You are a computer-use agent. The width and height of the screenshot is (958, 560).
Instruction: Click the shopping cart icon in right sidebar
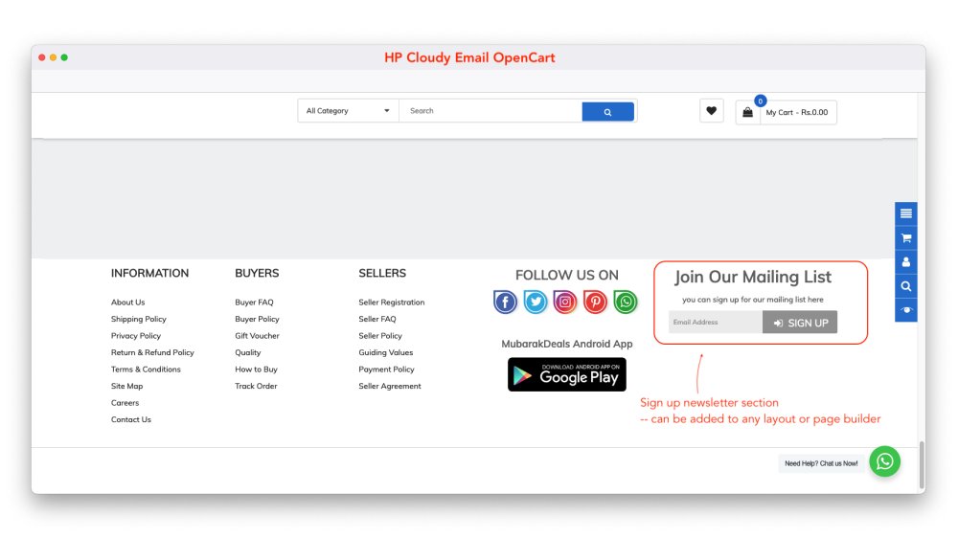pyautogui.click(x=906, y=238)
